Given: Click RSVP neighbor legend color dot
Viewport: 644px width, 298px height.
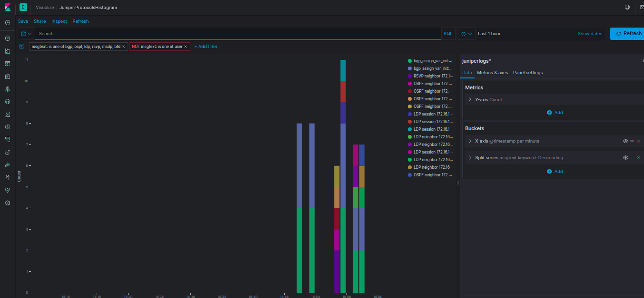Looking at the screenshot, I should click(410, 76).
